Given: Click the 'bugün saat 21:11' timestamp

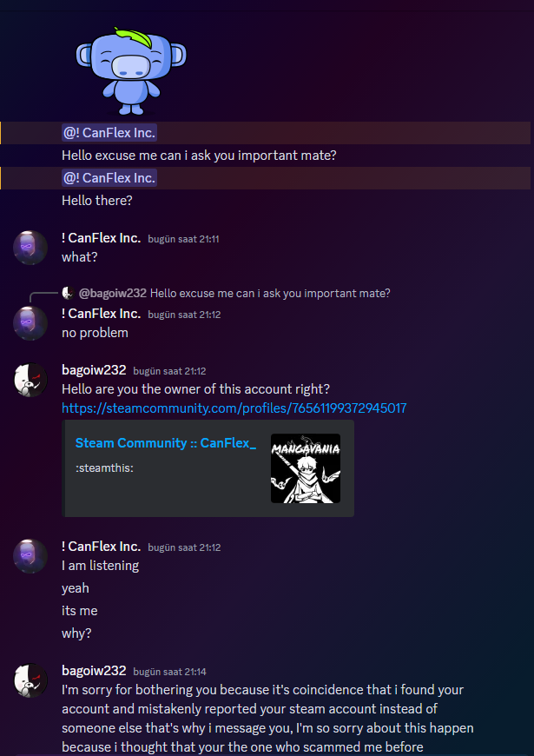Looking at the screenshot, I should coord(183,239).
